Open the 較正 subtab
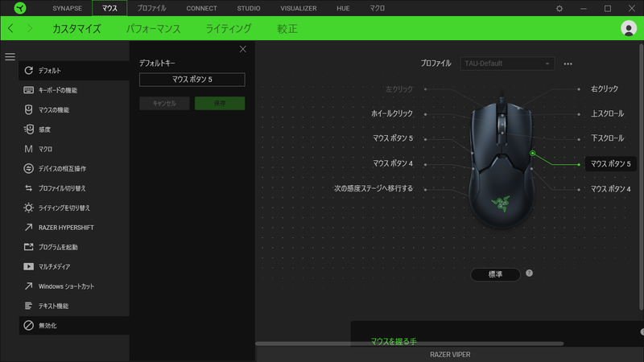 coord(287,28)
